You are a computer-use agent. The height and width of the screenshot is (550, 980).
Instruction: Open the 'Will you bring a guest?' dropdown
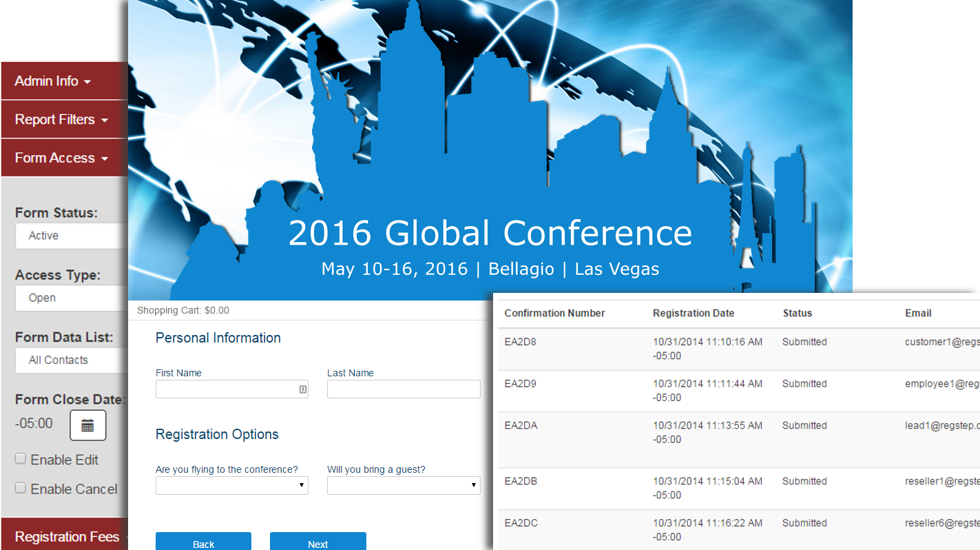tap(404, 485)
